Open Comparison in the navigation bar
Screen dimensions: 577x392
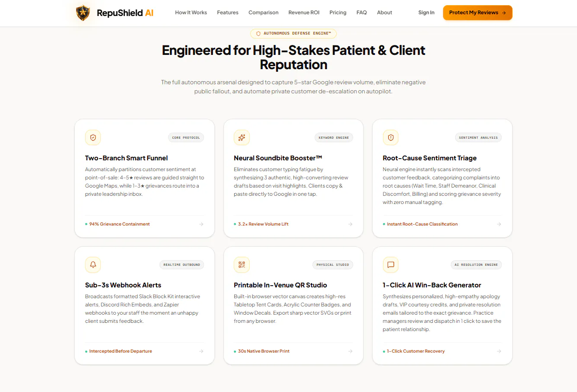point(264,13)
